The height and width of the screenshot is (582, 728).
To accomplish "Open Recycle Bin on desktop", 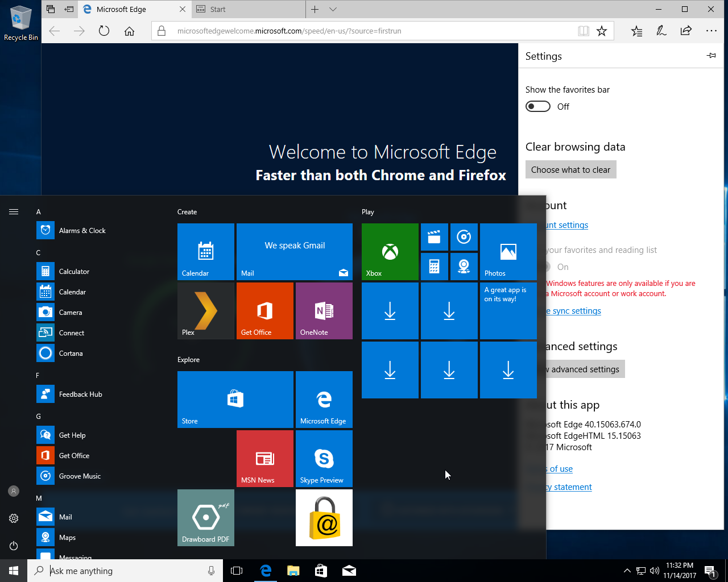I will coord(21,23).
